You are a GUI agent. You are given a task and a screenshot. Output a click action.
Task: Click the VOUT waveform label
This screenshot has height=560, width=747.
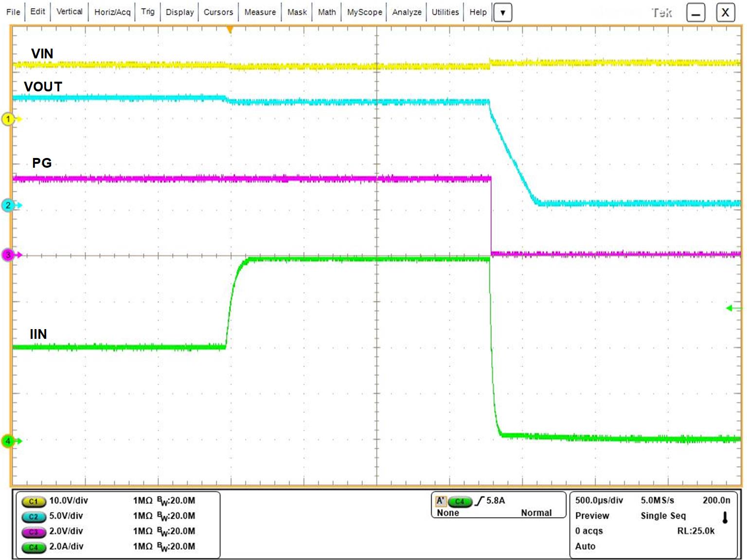(43, 87)
